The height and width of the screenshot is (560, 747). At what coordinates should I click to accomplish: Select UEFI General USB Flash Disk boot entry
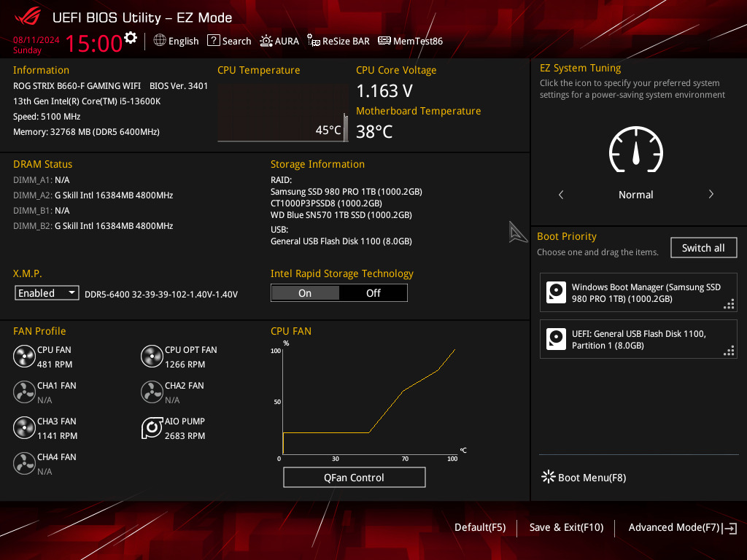(638, 339)
